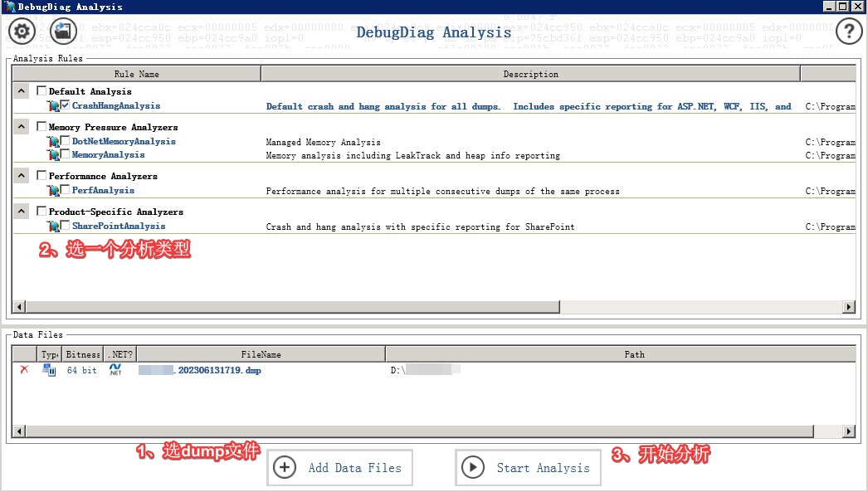Close the DebugDiag Analysis window
Screen dimensions: 868x492
click(857, 7)
